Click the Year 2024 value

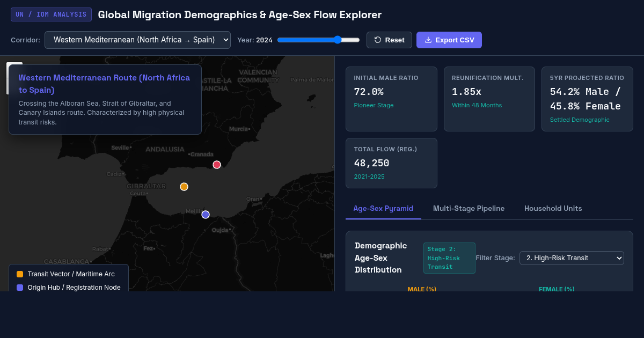(264, 40)
